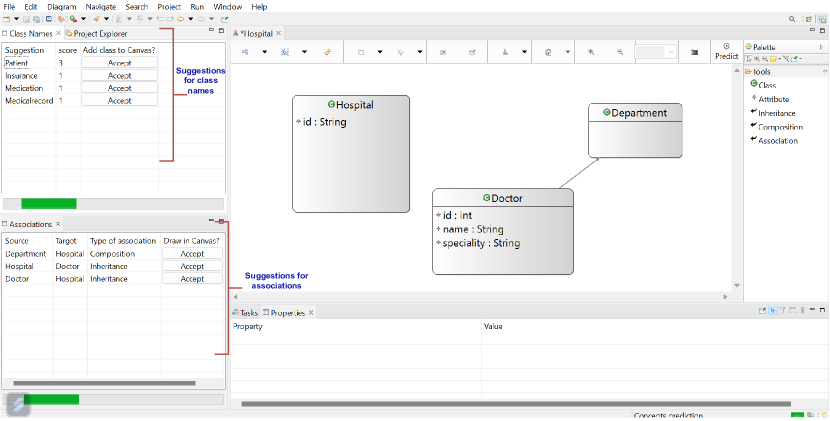Accept the Medication class suggestion
This screenshot has height=421, width=830.
click(x=120, y=88)
